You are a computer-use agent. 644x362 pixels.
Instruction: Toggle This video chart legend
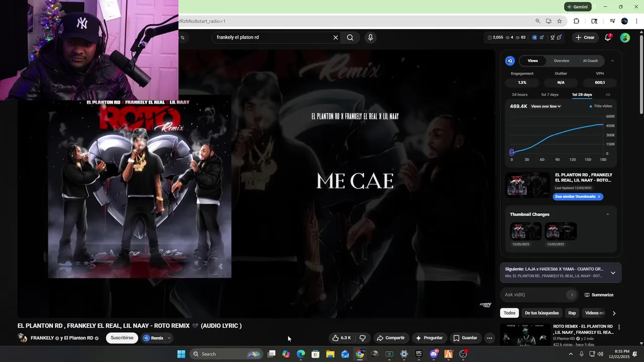click(601, 106)
